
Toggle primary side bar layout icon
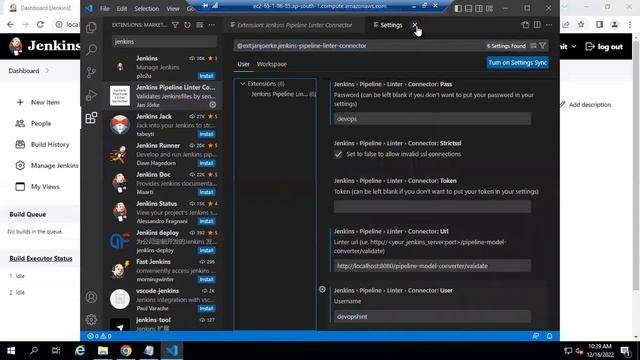tap(458, 9)
